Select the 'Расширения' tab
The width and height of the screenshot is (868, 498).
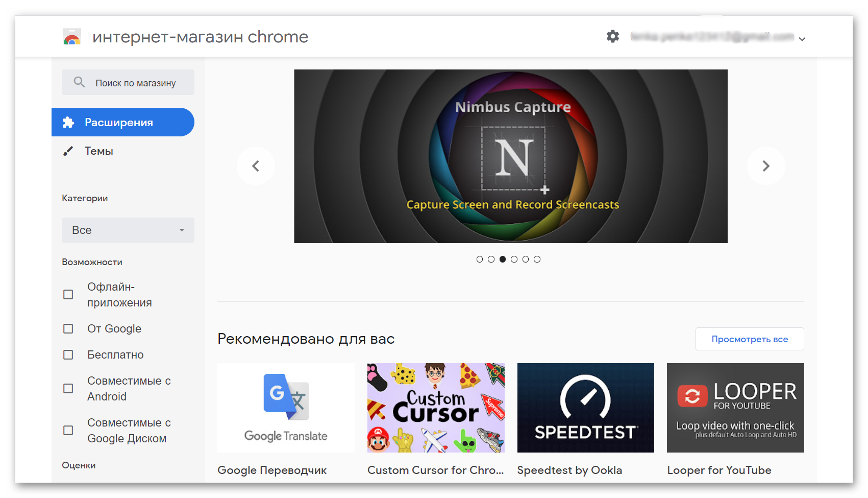(x=123, y=122)
